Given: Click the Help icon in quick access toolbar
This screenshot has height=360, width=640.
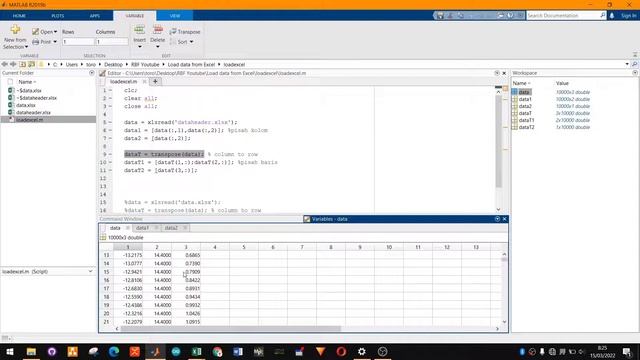Looking at the screenshot, I should tap(511, 16).
